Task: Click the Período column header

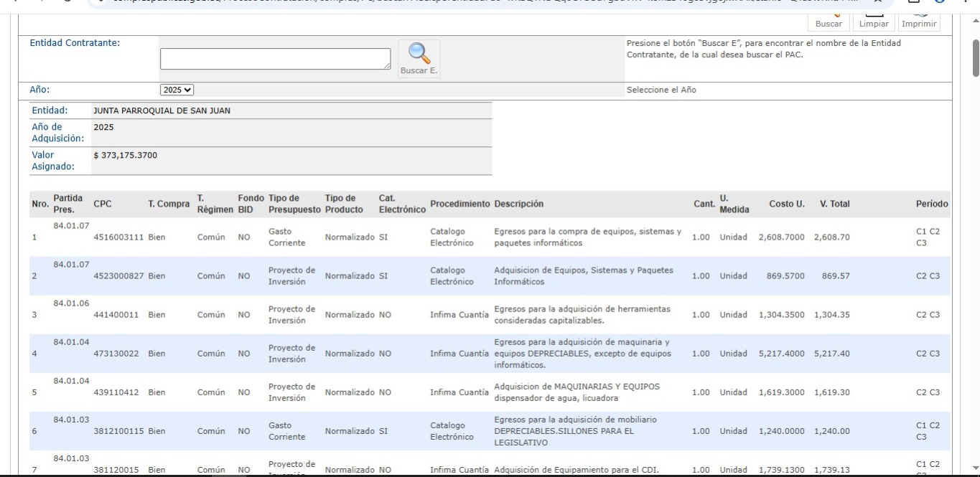Action: click(x=931, y=204)
